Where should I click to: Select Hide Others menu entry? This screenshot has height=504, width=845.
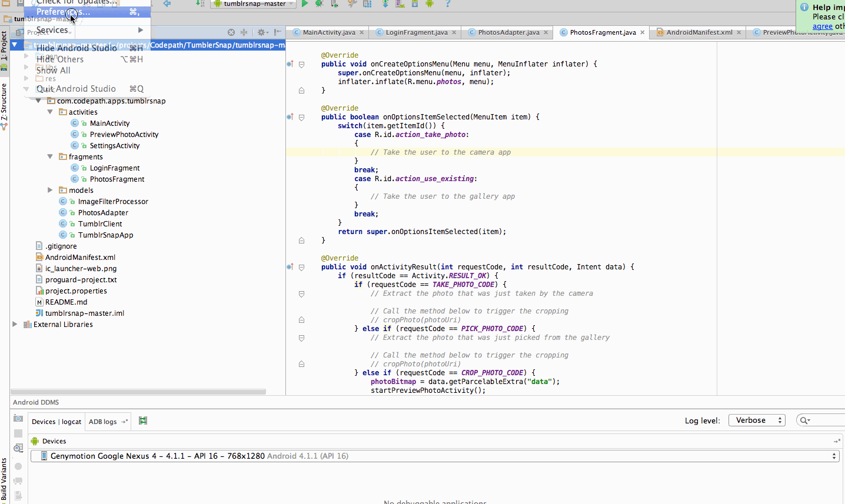87,59
